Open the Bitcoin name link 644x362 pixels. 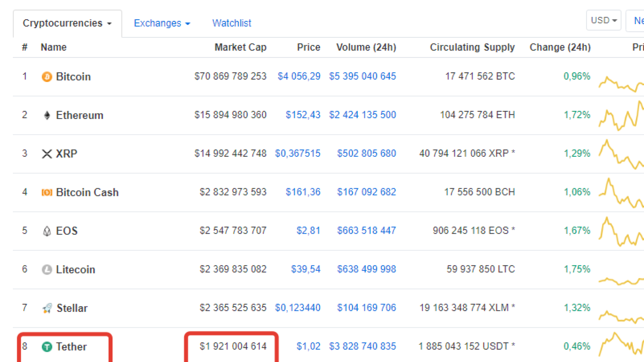tap(73, 76)
